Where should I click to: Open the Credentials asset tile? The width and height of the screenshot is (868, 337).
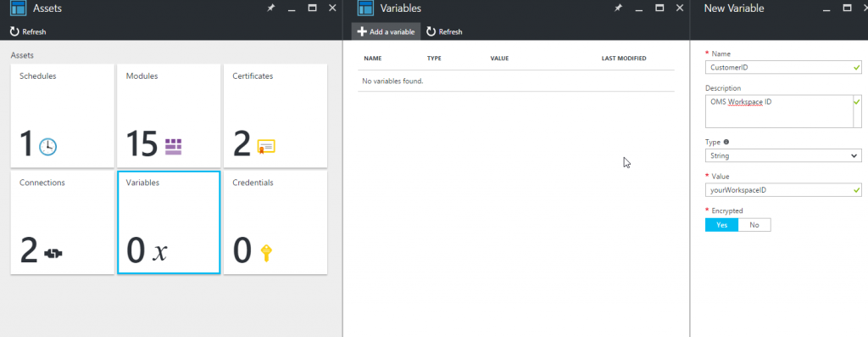coord(275,222)
